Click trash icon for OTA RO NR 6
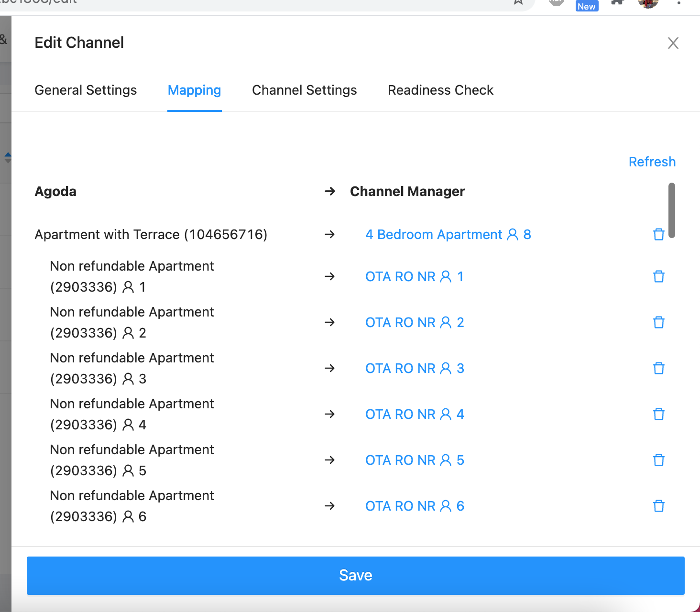Screen dimensions: 700x612 659,506
